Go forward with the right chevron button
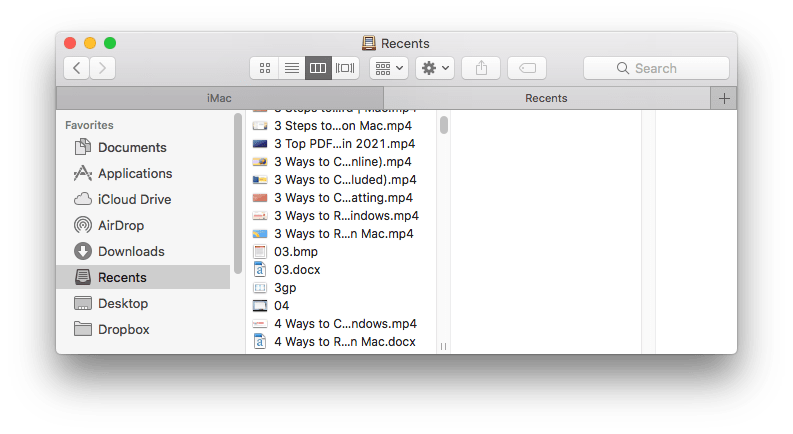793x434 pixels. [103, 68]
